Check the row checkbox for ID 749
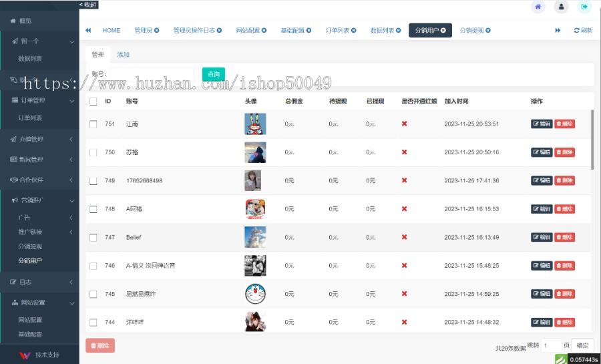Image resolution: width=601 pixels, height=364 pixels. 93,181
